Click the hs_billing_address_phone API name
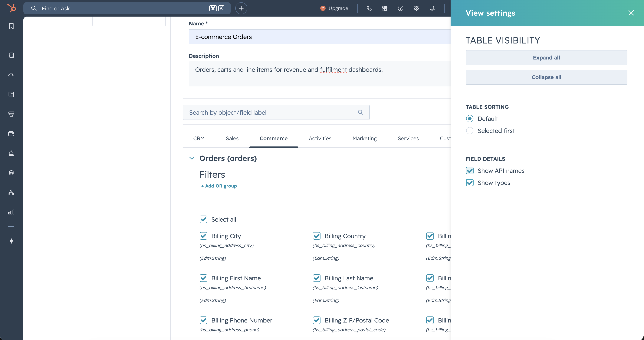 [229, 330]
